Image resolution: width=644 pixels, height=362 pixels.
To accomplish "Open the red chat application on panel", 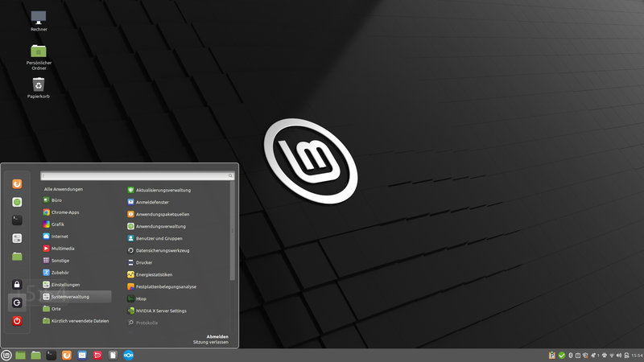I will [97, 356].
